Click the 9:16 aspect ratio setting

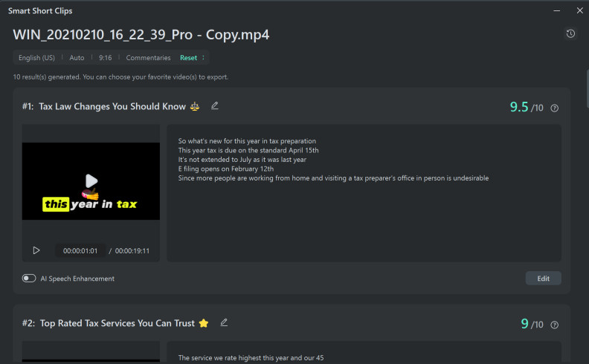[105, 58]
